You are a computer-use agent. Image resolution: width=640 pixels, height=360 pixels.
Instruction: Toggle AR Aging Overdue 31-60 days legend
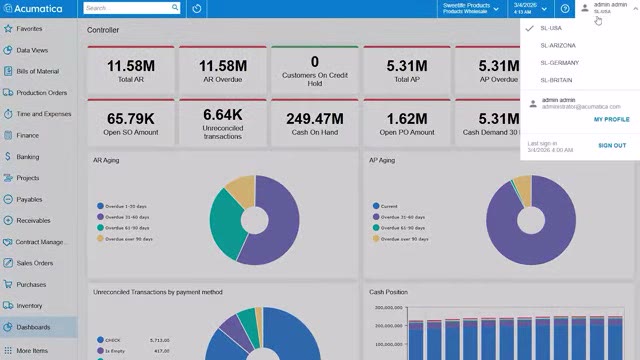pos(123,217)
